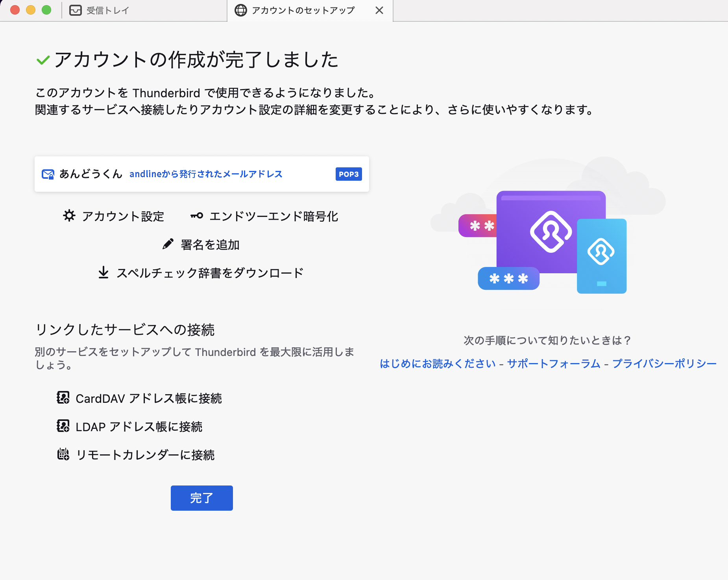728x580 pixels.
Task: Click the key icon for end-to-end encryption
Action: point(196,216)
